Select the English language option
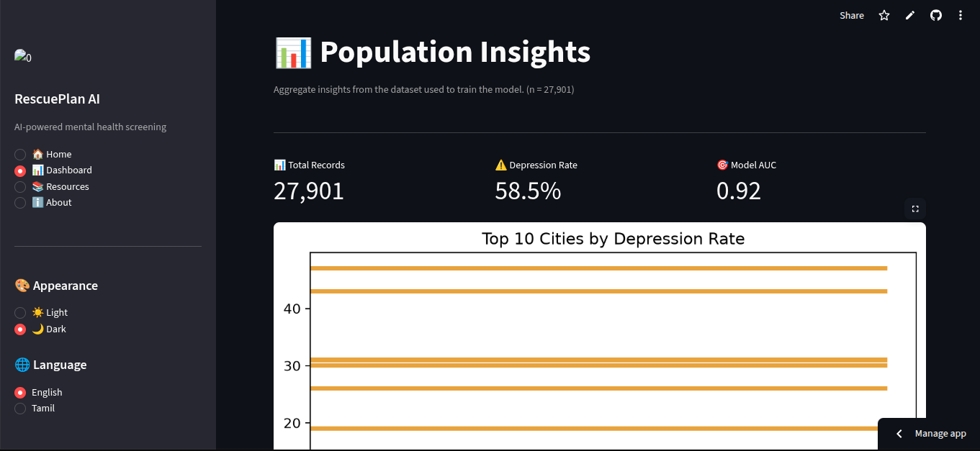 pos(38,392)
